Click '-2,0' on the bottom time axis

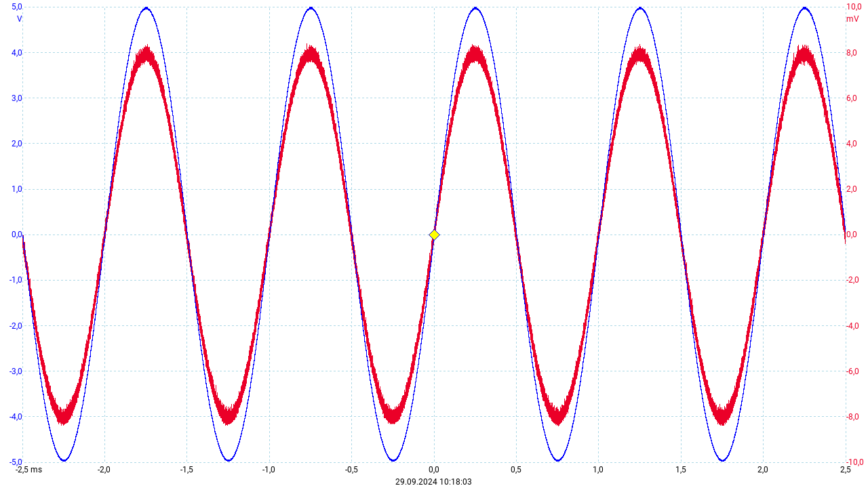click(x=104, y=470)
